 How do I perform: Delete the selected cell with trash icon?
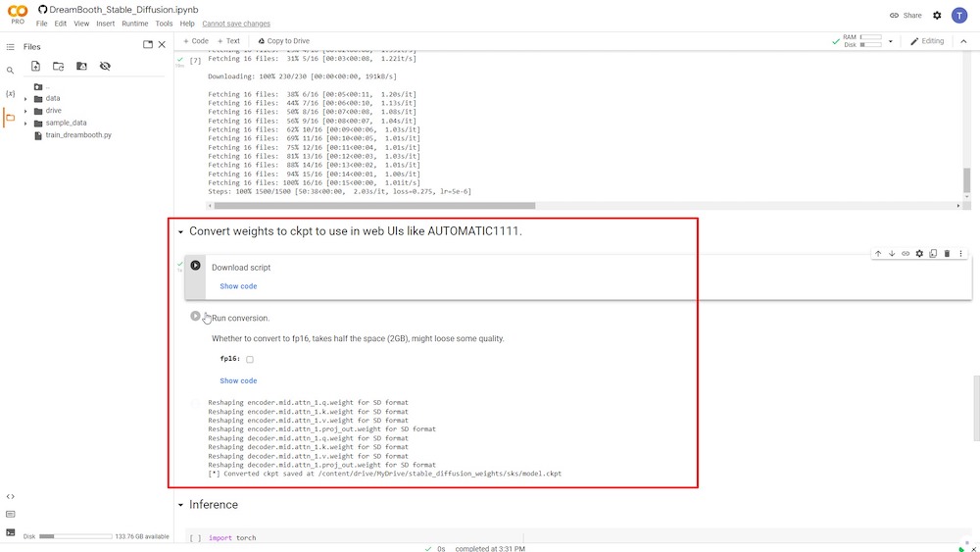(x=947, y=253)
